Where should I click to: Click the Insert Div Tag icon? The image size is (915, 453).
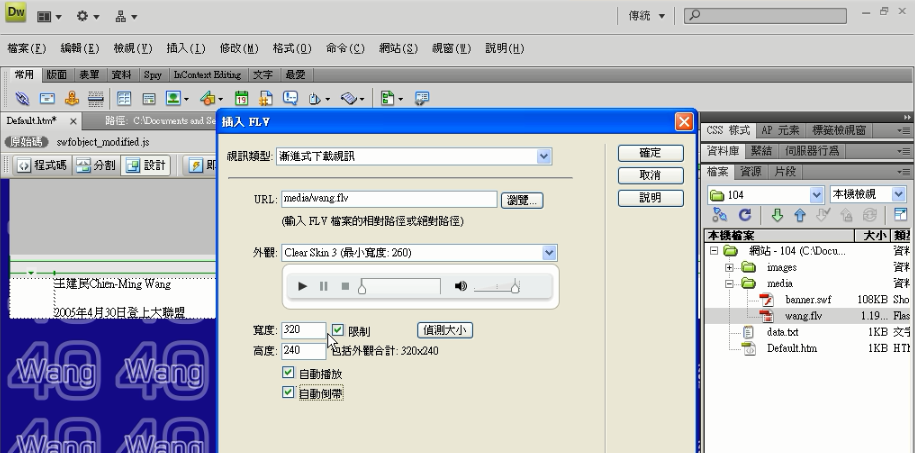149,98
